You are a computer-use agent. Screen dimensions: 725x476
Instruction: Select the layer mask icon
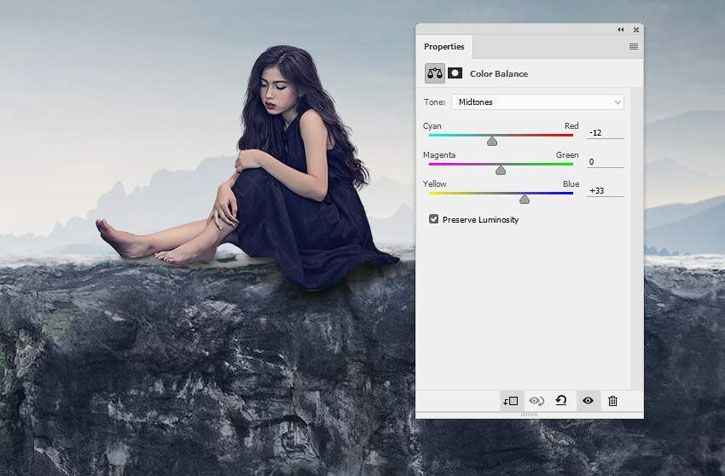click(x=455, y=73)
